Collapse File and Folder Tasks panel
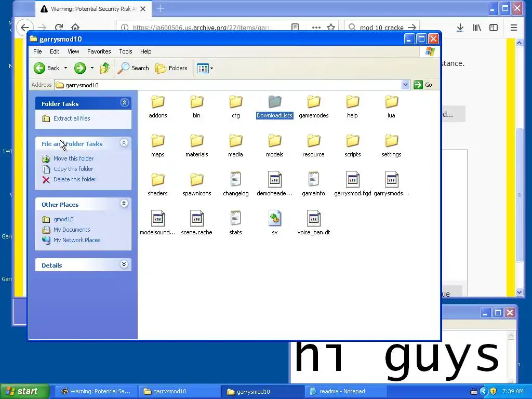The height and width of the screenshot is (399, 532). (124, 143)
